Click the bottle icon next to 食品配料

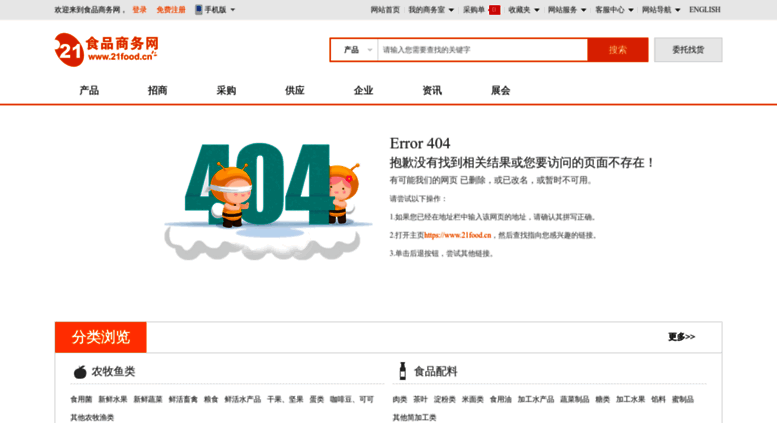point(402,371)
